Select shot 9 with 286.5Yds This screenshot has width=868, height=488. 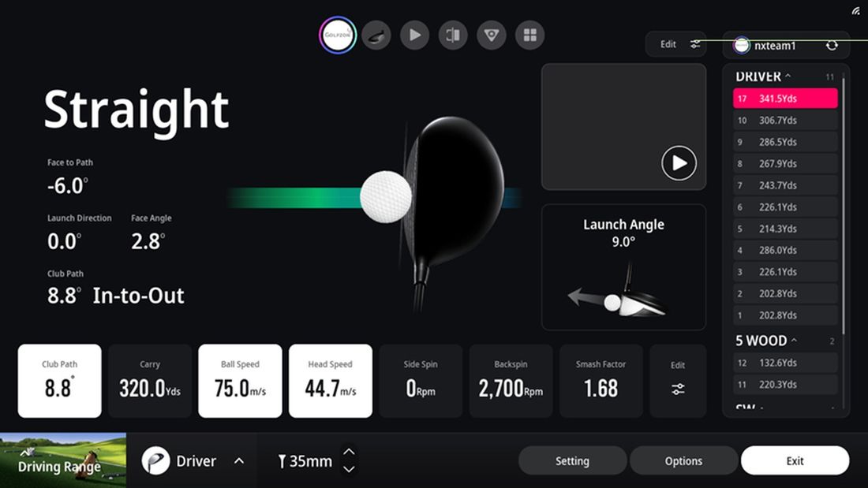(785, 142)
